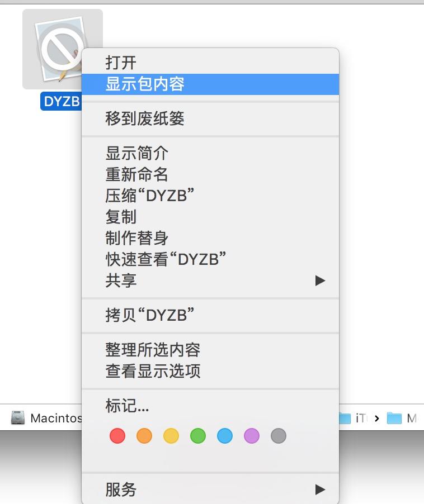The width and height of the screenshot is (424, 504).
Task: Select the green tag color
Action: click(198, 436)
